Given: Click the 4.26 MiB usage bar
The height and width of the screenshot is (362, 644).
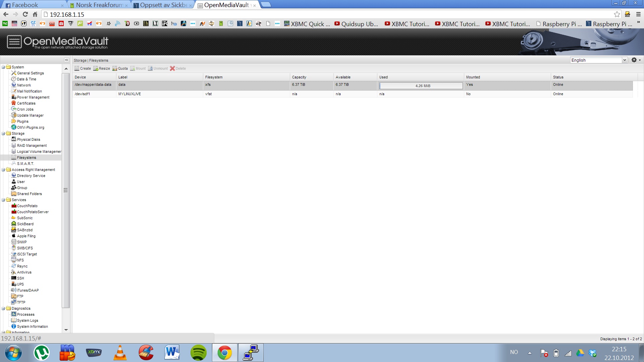Looking at the screenshot, I should pos(421,86).
